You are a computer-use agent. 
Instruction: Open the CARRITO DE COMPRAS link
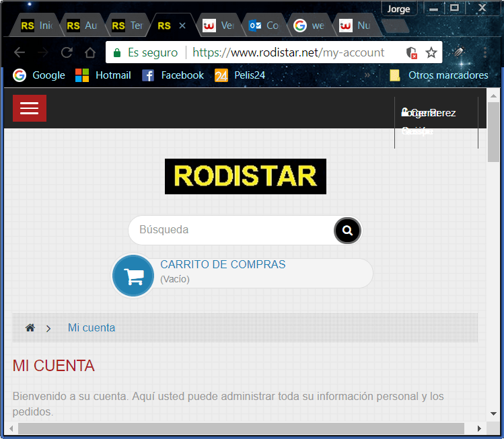point(223,264)
